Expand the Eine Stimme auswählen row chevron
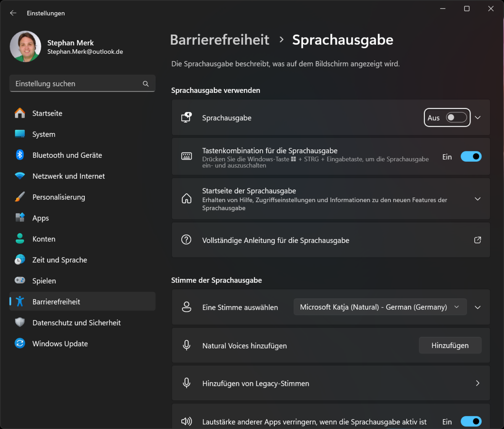The height and width of the screenshot is (429, 504). click(477, 307)
